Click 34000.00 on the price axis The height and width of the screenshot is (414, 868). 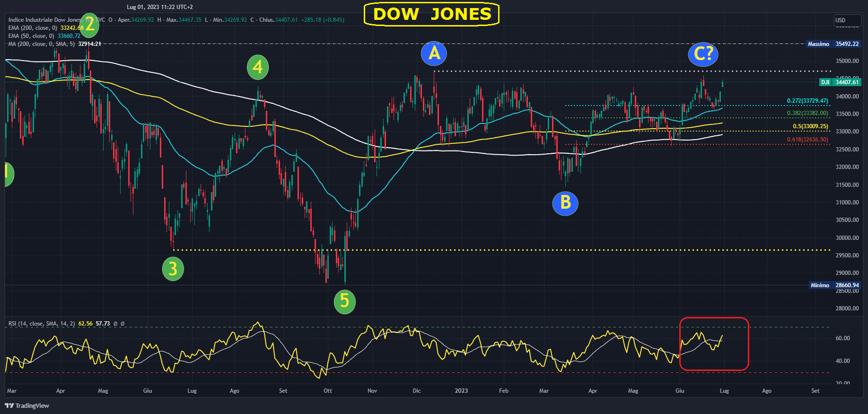(847, 97)
